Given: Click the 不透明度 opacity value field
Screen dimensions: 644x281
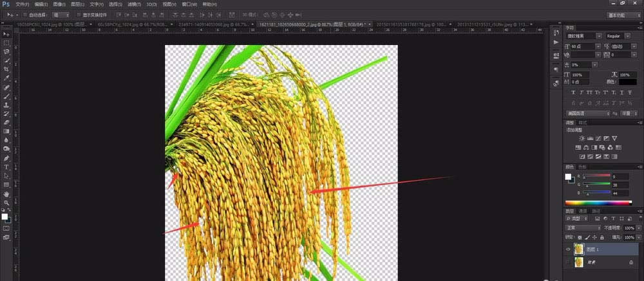Looking at the screenshot, I should point(629,228).
